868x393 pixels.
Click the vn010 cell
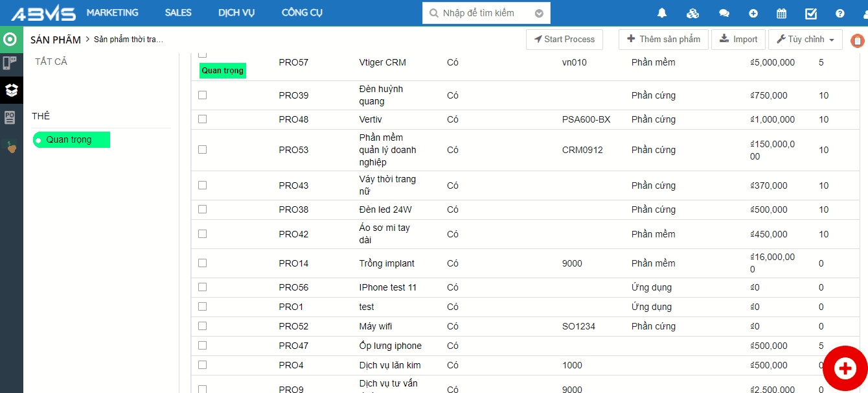(575, 62)
